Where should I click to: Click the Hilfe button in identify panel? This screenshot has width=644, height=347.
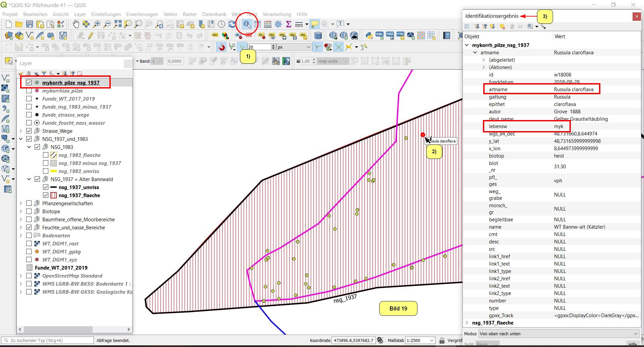click(x=632, y=344)
